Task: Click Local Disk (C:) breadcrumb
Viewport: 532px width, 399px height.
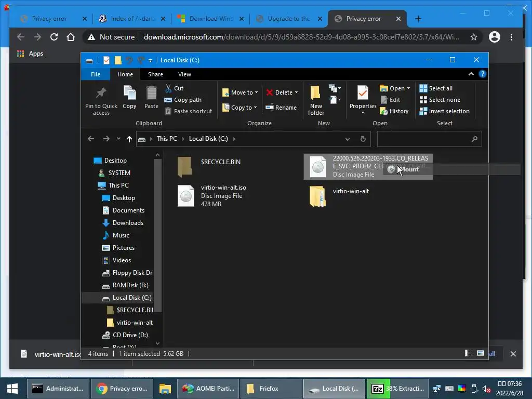Action: coord(208,139)
